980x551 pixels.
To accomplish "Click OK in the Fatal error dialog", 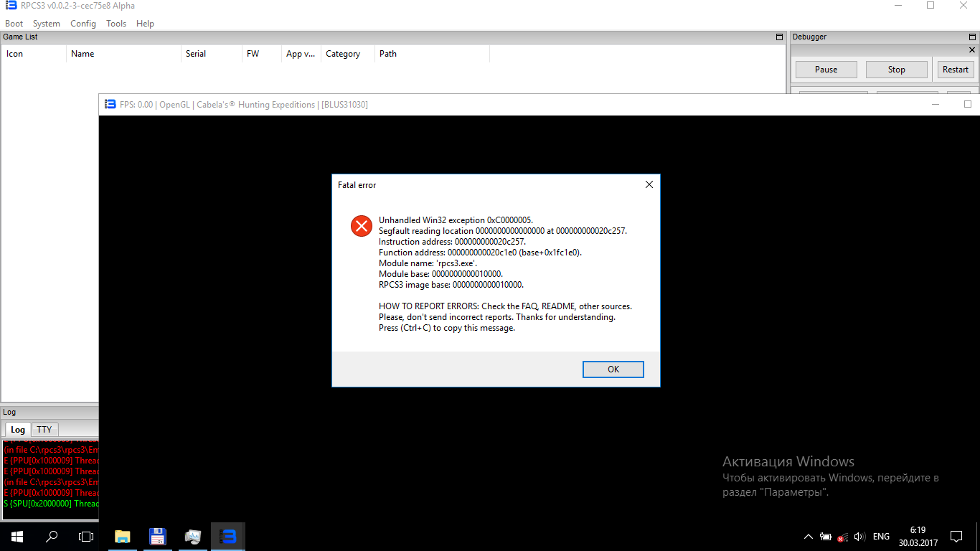I will [x=613, y=369].
